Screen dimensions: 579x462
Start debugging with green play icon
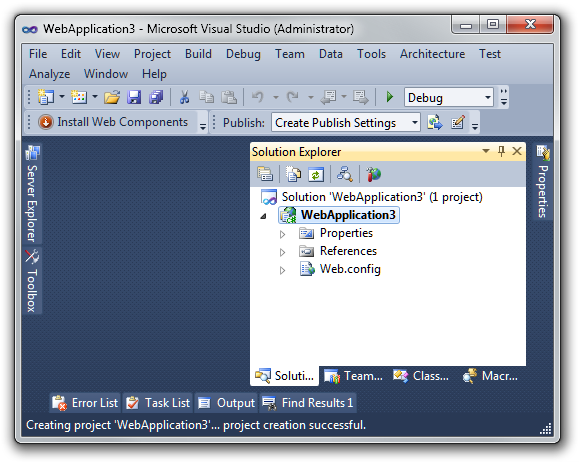[390, 97]
